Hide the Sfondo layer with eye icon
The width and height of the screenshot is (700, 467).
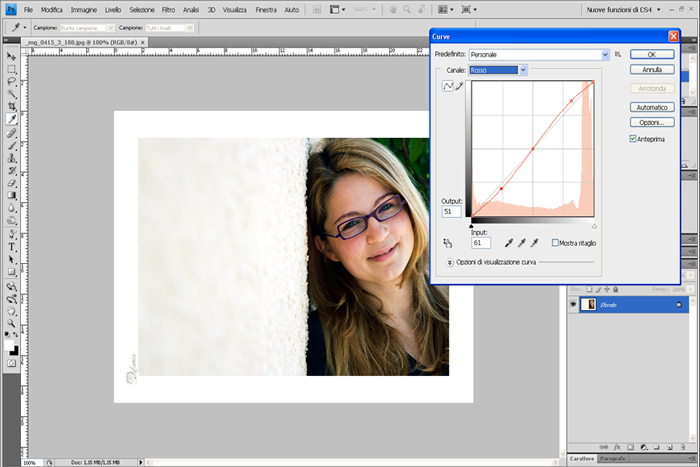(573, 304)
